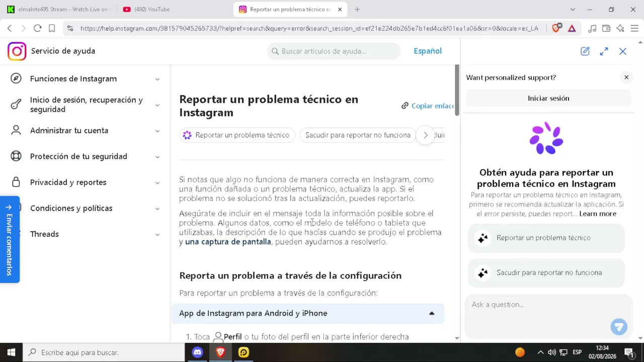Click the article vertical scrollbar thumb
The height and width of the screenshot is (362, 644).
click(457, 90)
